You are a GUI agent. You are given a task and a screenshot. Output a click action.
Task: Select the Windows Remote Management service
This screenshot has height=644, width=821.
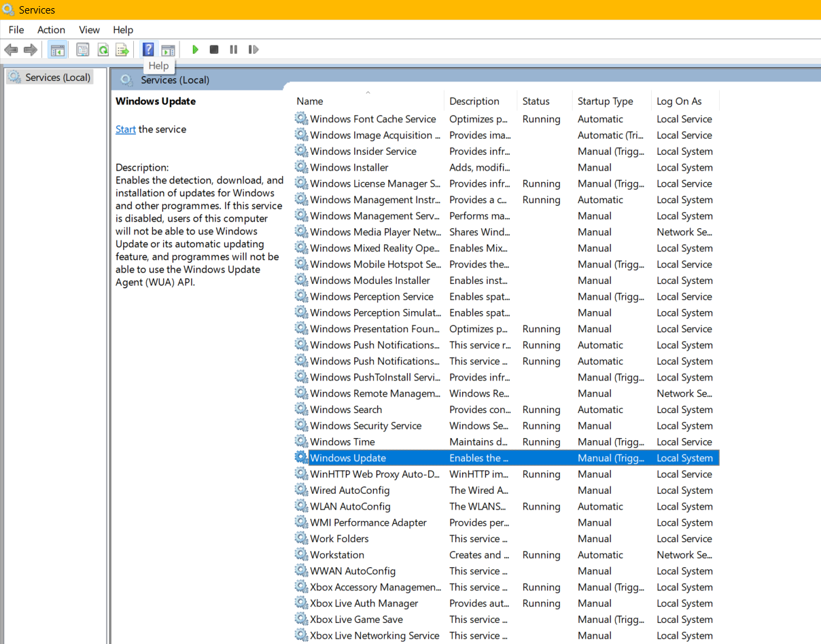pos(506,393)
